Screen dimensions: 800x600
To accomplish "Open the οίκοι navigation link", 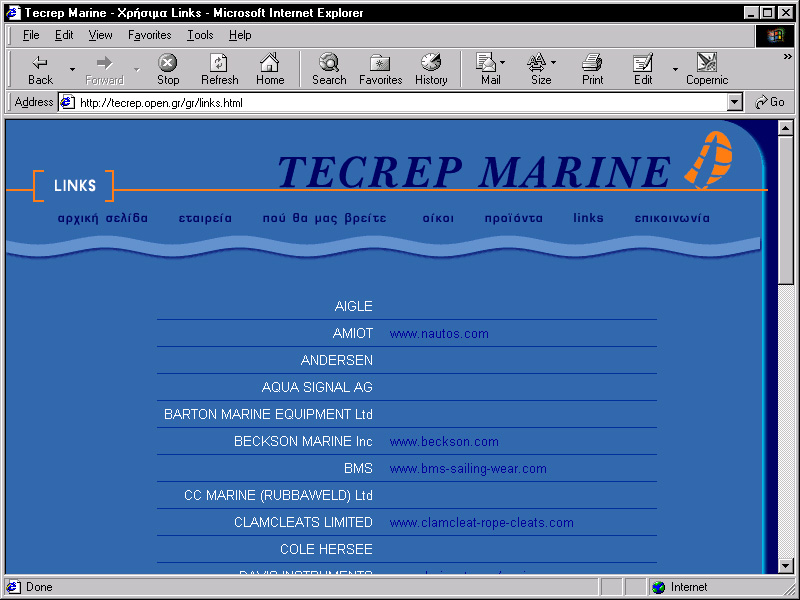I will tap(438, 218).
